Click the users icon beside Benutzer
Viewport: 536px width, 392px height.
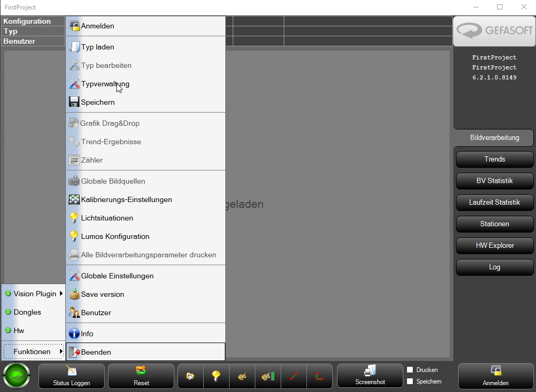[x=74, y=313]
